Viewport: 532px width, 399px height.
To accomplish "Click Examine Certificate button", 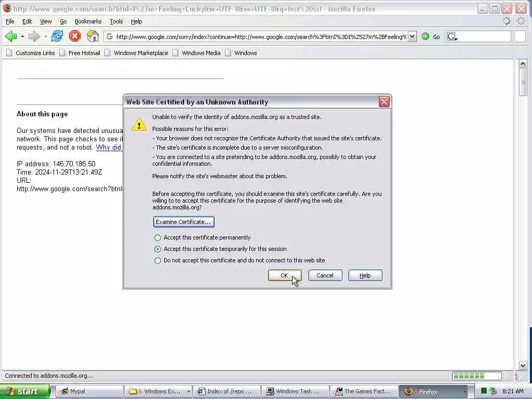I will tap(183, 222).
